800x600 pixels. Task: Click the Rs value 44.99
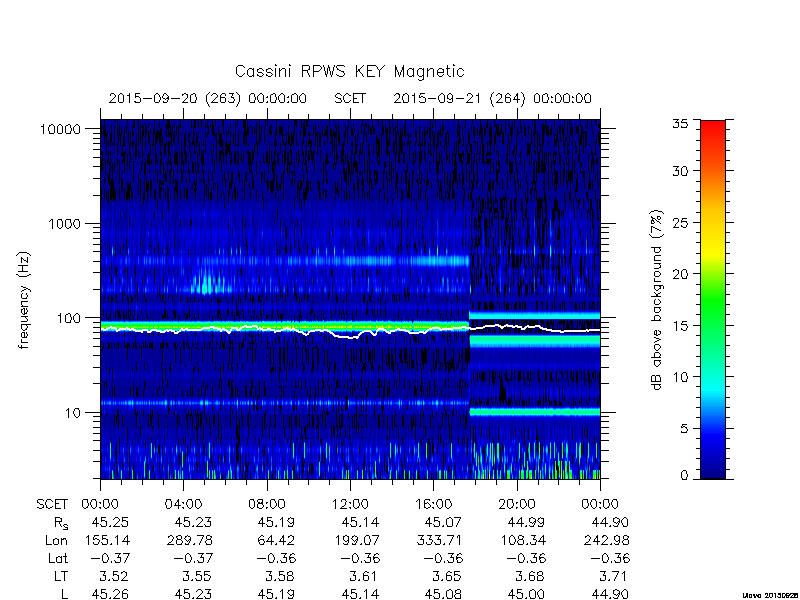(x=526, y=522)
